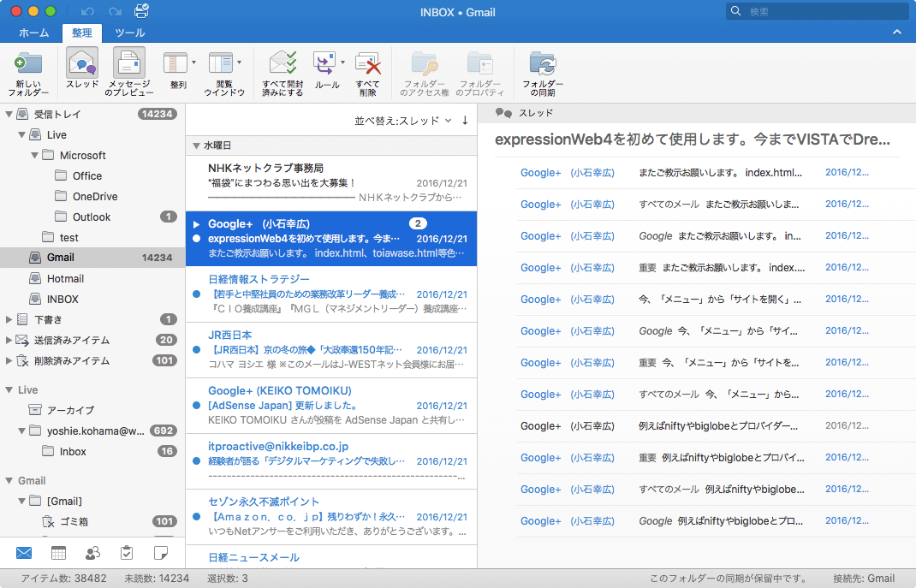
Task: Open the sort by thread (並べ替え) dropdown
Action: pos(403,121)
